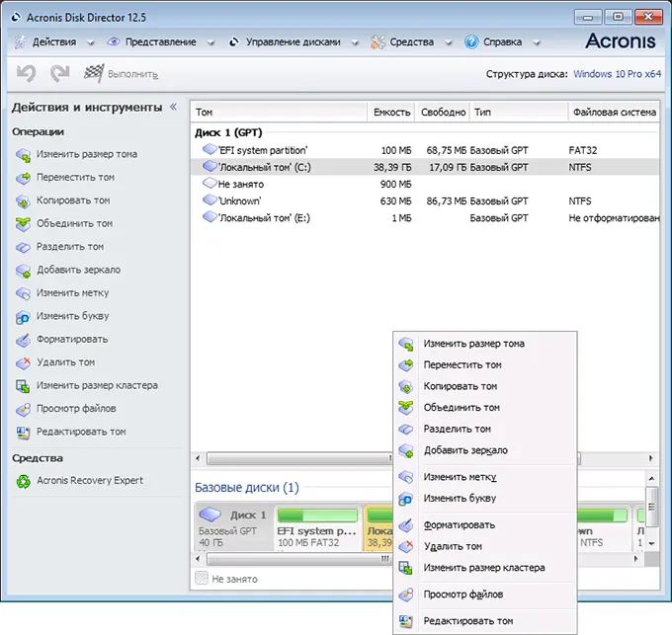The width and height of the screenshot is (672, 635).
Task: Click context menu icon for Переместить том
Action: point(406,365)
